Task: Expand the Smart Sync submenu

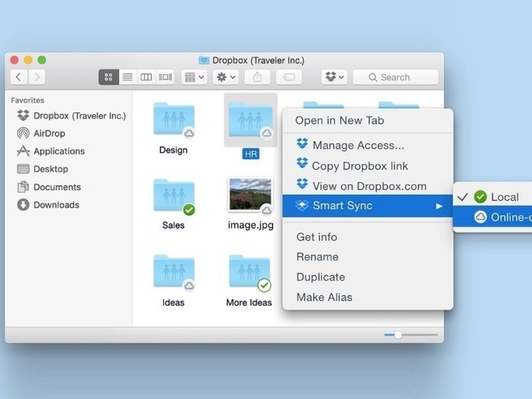Action: coord(368,205)
